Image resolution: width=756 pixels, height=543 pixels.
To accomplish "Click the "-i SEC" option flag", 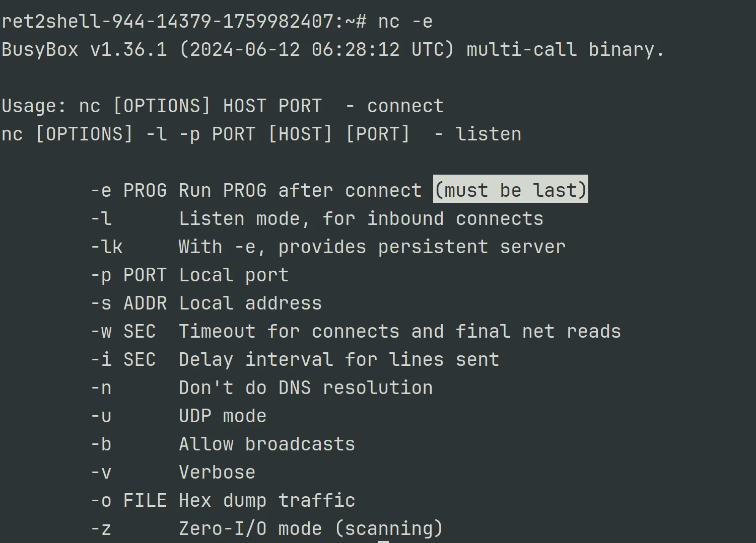I will 123,359.
